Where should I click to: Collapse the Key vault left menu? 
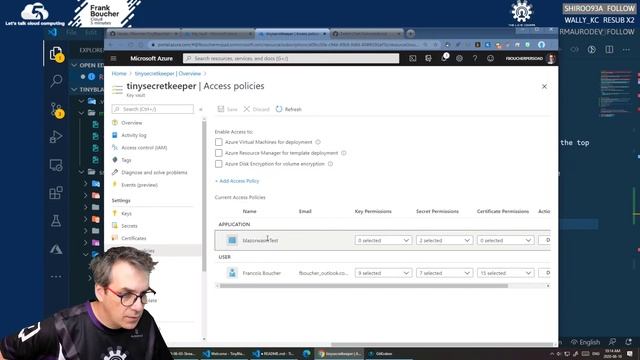pyautogui.click(x=200, y=109)
